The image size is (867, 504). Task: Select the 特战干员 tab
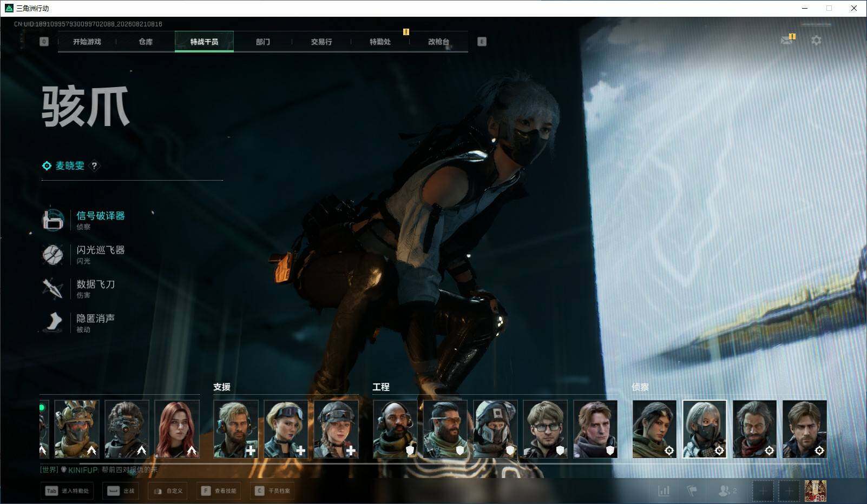(x=204, y=42)
